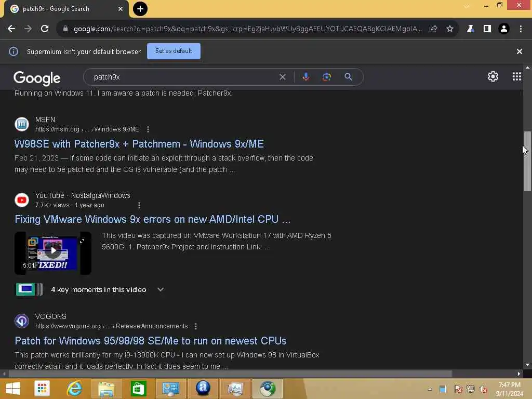
Task: Open the profile avatar menu
Action: (x=504, y=29)
